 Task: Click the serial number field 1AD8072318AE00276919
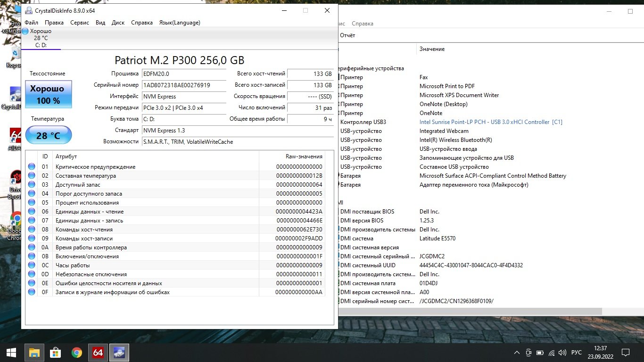pyautogui.click(x=184, y=85)
